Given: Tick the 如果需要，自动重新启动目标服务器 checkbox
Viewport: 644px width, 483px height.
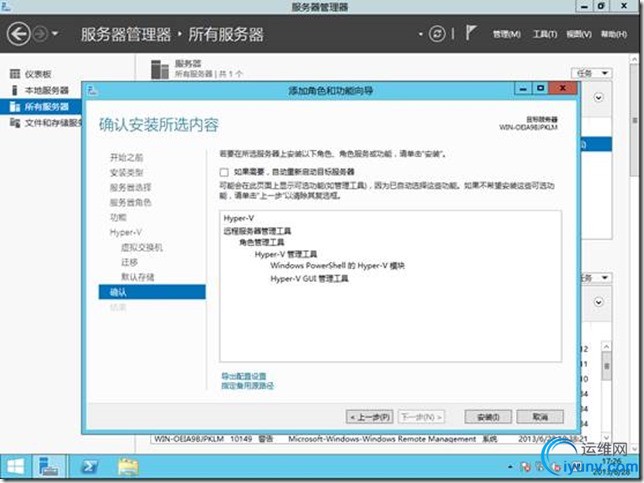Looking at the screenshot, I should pos(224,172).
